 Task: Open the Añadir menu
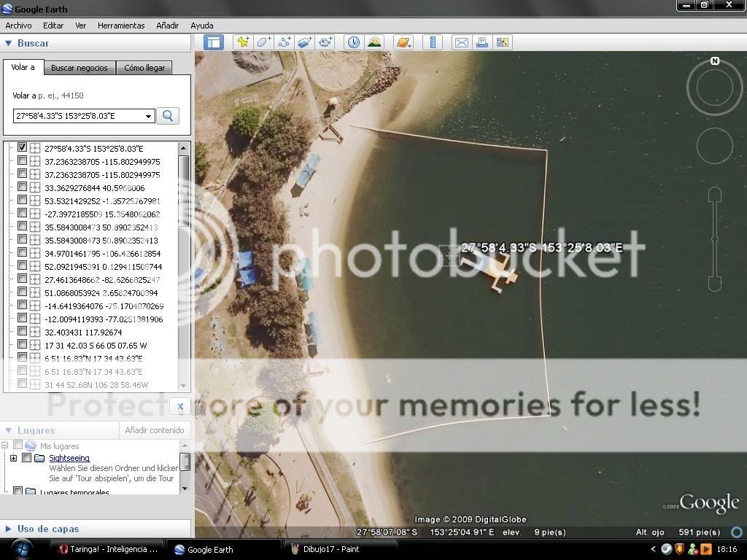167,26
